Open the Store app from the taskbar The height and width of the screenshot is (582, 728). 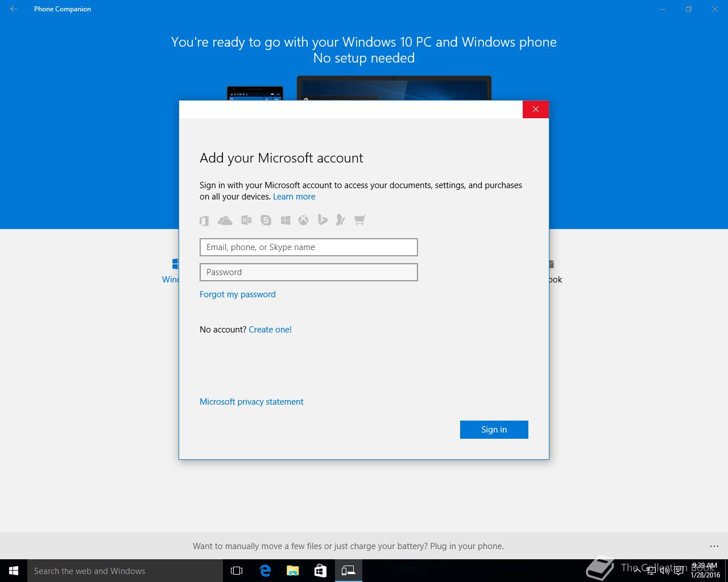click(x=320, y=571)
